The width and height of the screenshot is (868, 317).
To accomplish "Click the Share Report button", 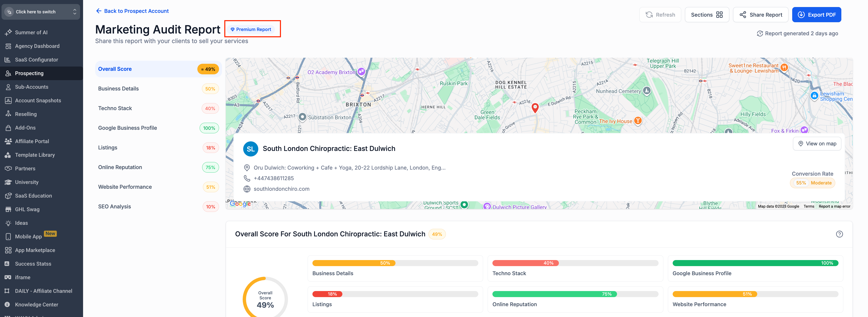I will tap(760, 15).
